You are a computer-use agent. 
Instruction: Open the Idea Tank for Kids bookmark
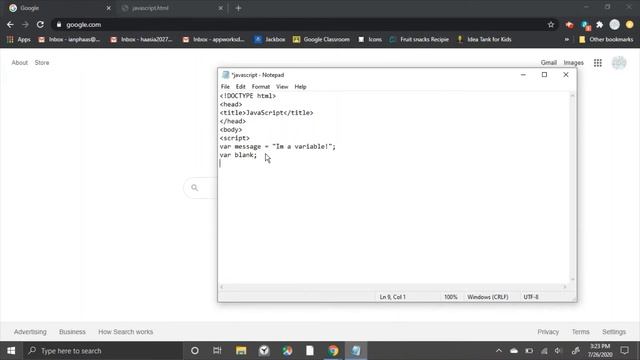pyautogui.click(x=484, y=40)
